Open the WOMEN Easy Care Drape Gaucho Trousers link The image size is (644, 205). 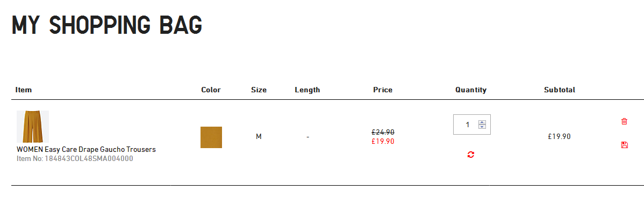click(86, 149)
